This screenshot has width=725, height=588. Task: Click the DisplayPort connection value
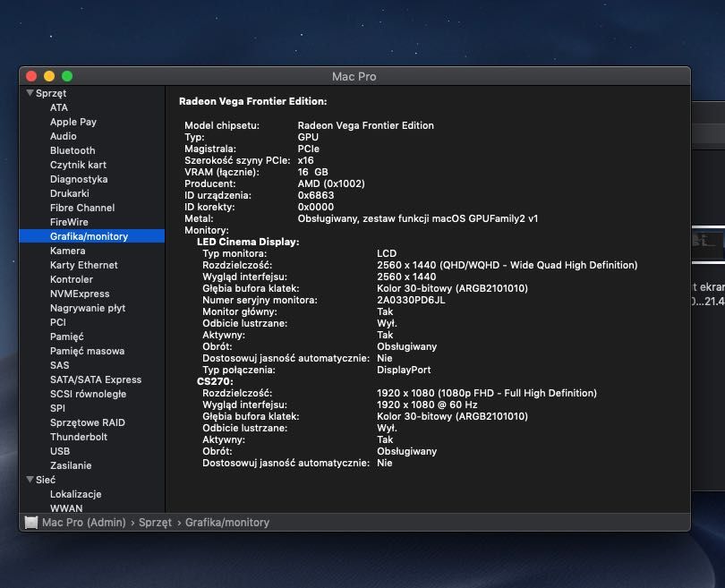coord(404,370)
